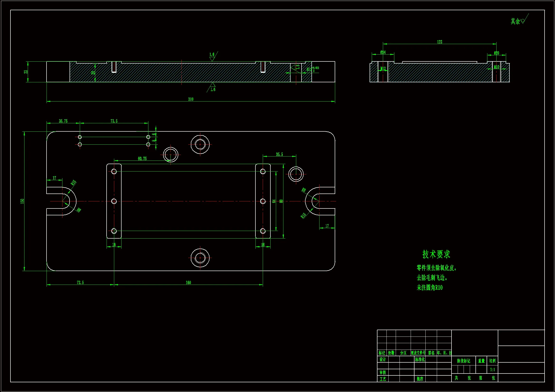Click the 未注圆角R10 note line

tap(430, 288)
